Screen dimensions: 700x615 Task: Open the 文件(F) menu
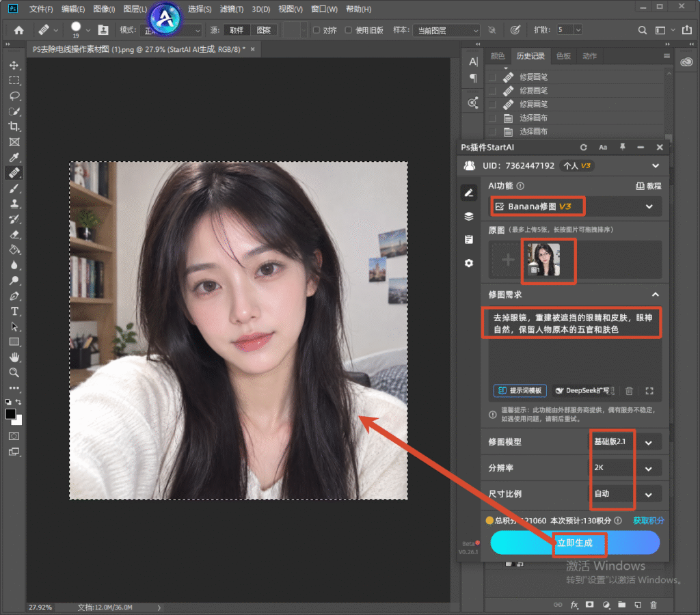click(x=40, y=9)
